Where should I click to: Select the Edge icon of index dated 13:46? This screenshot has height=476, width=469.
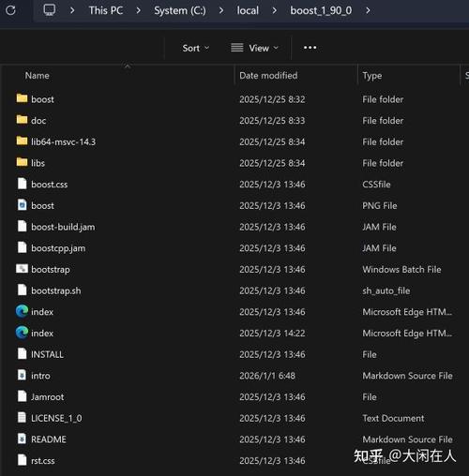22,311
